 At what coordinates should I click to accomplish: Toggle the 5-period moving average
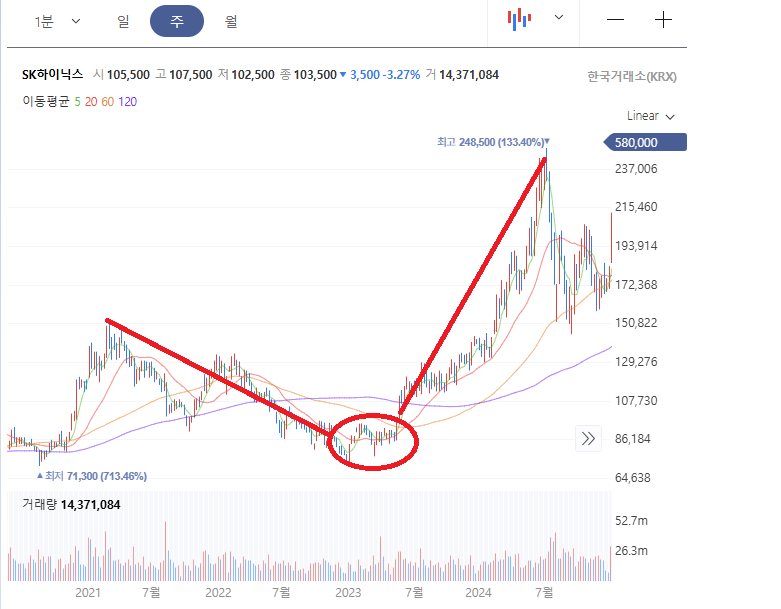click(78, 101)
